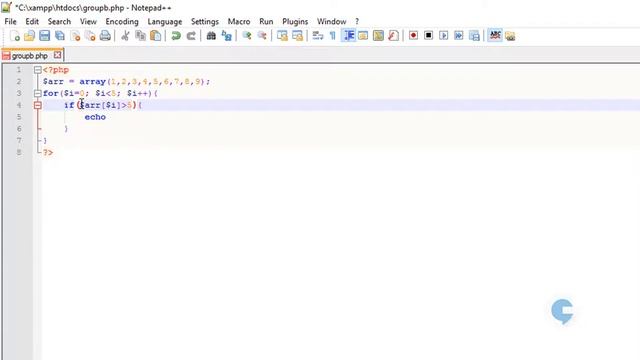Click the icon after ABC spell-check

coord(510,36)
